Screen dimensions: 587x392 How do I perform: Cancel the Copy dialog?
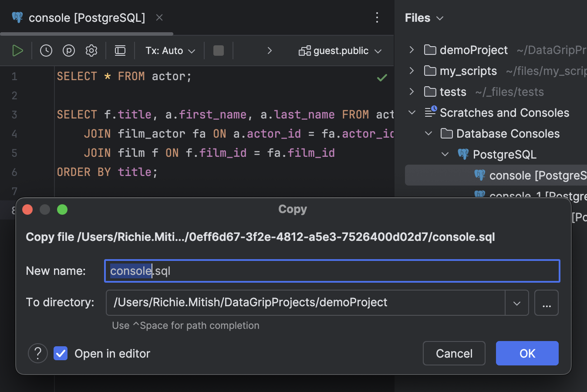(x=454, y=353)
